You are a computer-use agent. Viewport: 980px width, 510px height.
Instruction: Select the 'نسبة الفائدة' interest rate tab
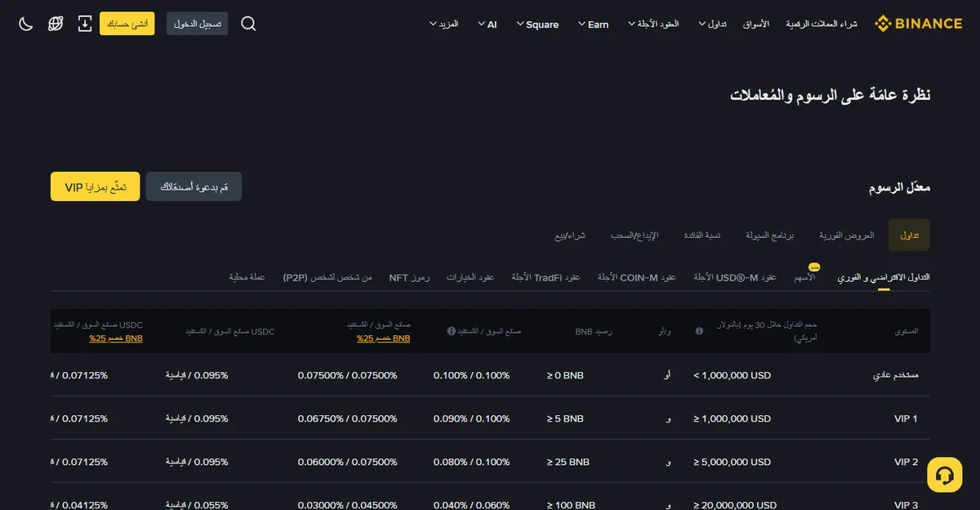[x=702, y=235]
